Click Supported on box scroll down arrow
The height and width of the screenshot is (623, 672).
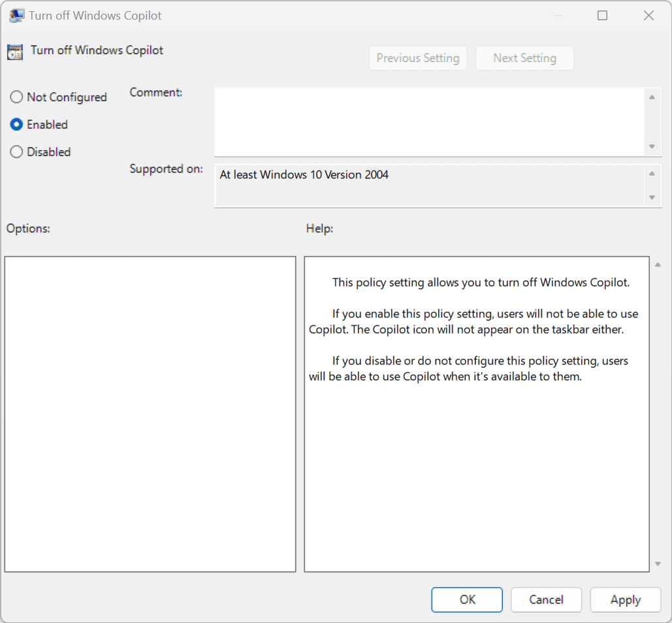(x=652, y=197)
